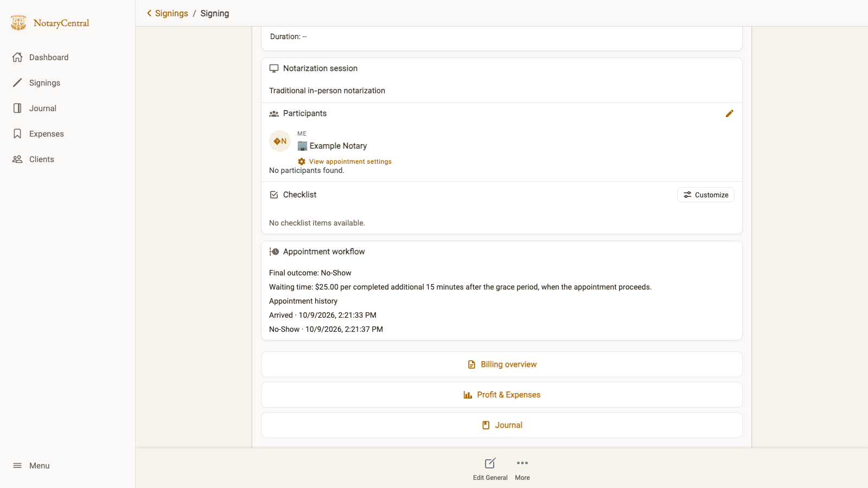Image resolution: width=868 pixels, height=488 pixels.
Task: Click the gear icon beside appointment settings
Action: pos(302,162)
